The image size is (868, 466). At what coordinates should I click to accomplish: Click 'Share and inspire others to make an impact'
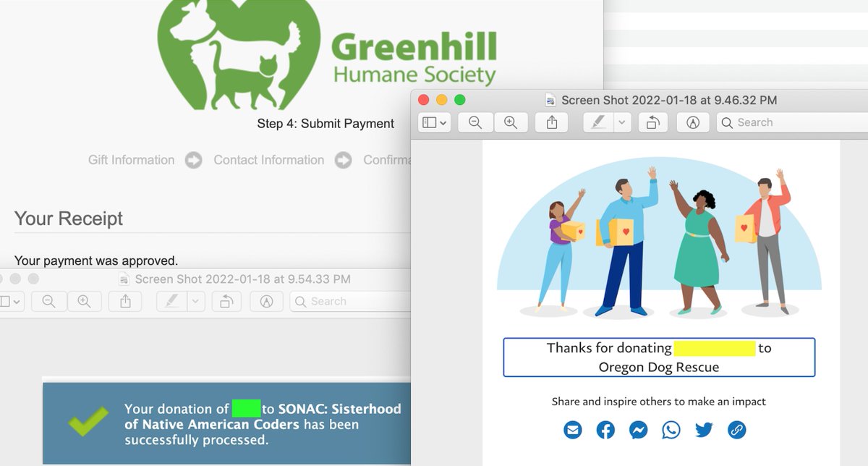click(x=659, y=401)
